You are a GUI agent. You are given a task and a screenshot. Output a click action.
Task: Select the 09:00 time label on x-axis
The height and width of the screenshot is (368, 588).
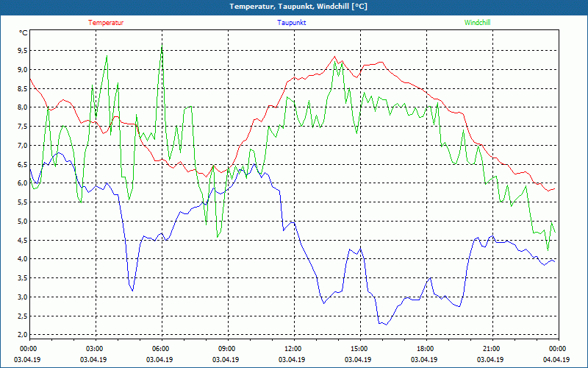tap(226, 348)
